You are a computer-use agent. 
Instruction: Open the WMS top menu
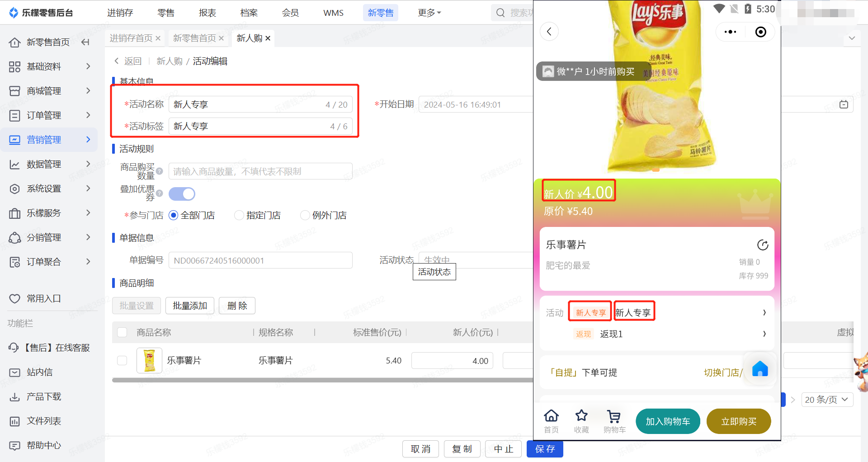333,13
